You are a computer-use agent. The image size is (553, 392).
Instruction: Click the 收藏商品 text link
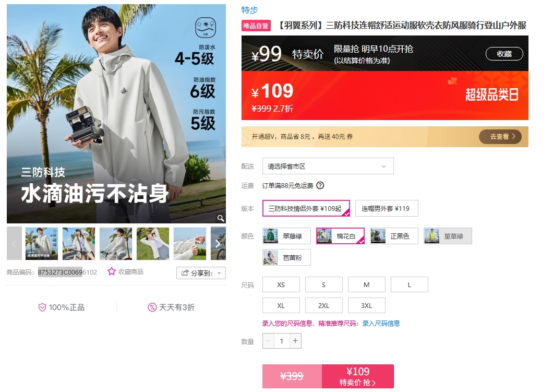pyautogui.click(x=131, y=271)
